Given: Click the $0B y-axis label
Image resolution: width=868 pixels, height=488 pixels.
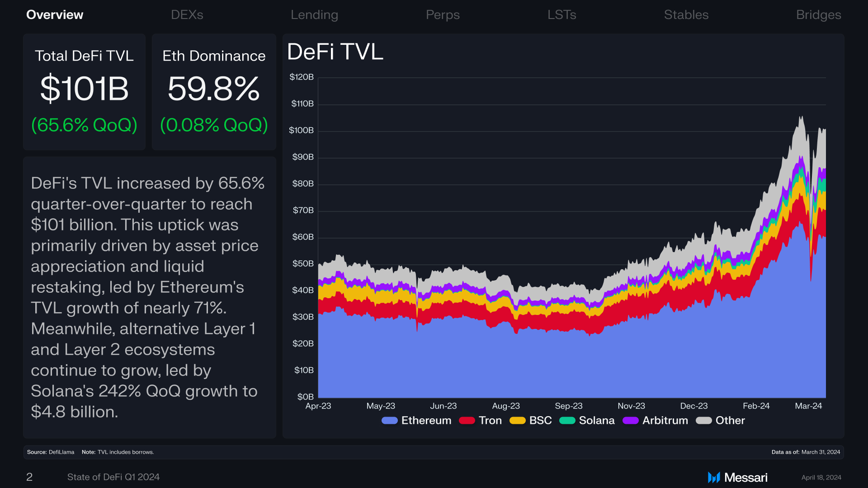Looking at the screenshot, I should 305,397.
